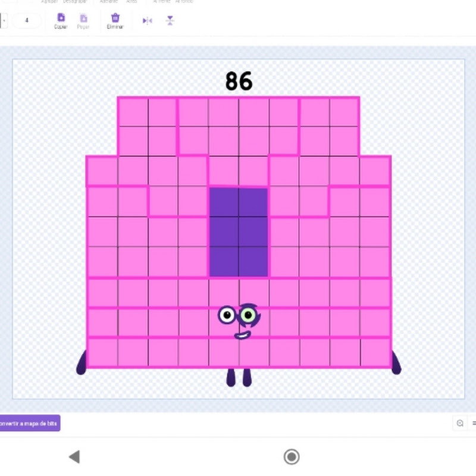Open the outline color dropdown arrow
476x476 pixels.
(x=4, y=21)
